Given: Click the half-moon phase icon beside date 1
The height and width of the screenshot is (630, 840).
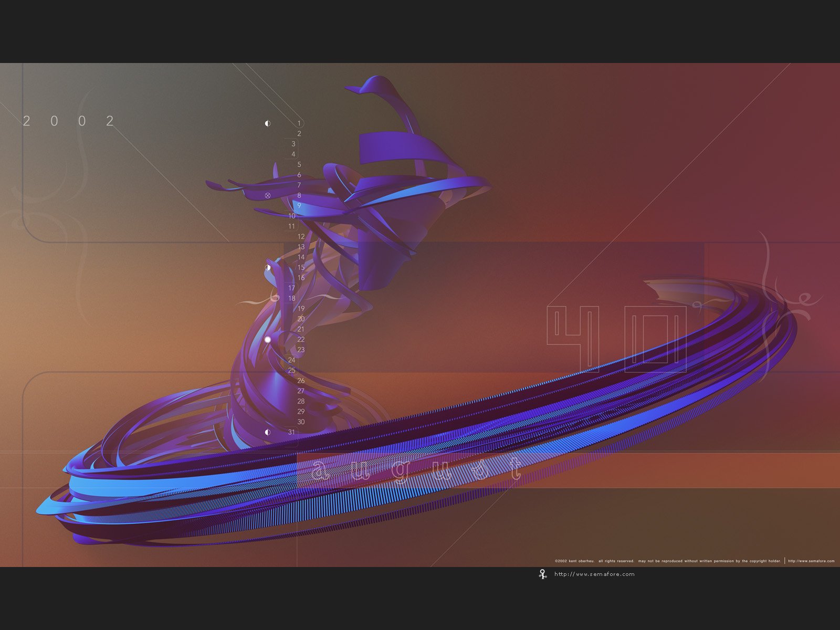Looking at the screenshot, I should (x=268, y=123).
